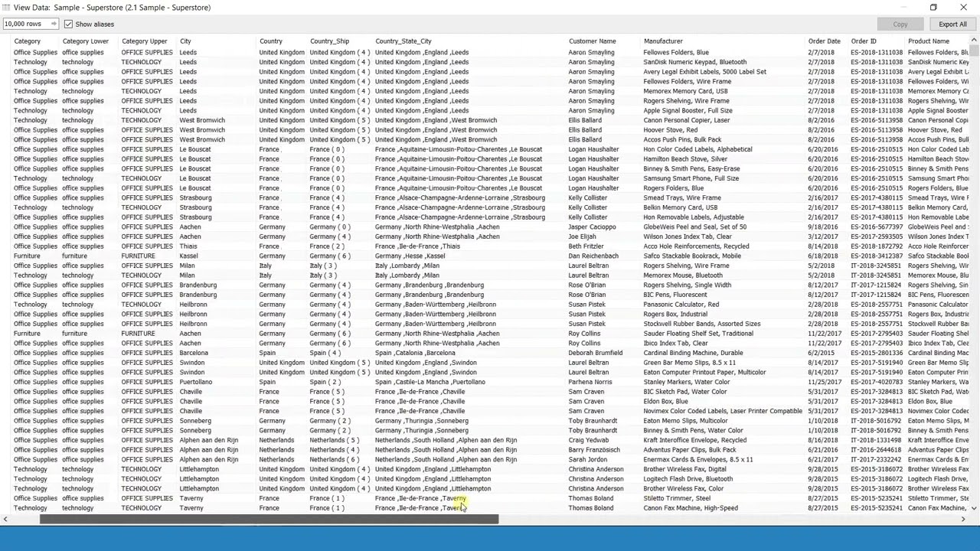Select the customer name Parhena Norris
The image size is (980, 551).
[590, 382]
